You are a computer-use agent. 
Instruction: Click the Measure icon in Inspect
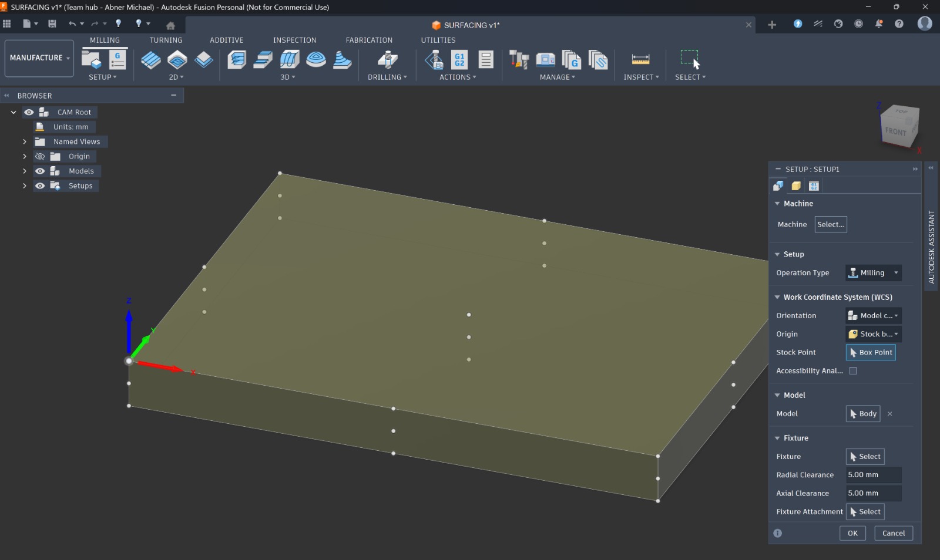click(640, 59)
